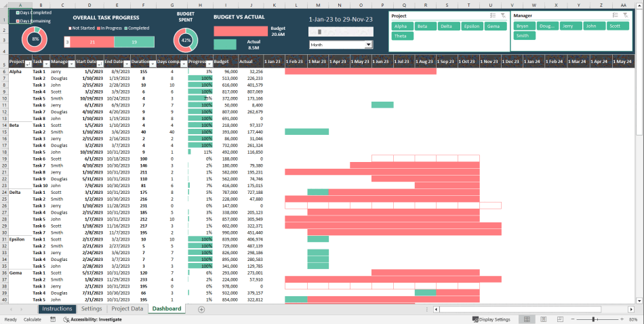
Task: Toggle the Alpha project slicer button
Action: coord(401,26)
